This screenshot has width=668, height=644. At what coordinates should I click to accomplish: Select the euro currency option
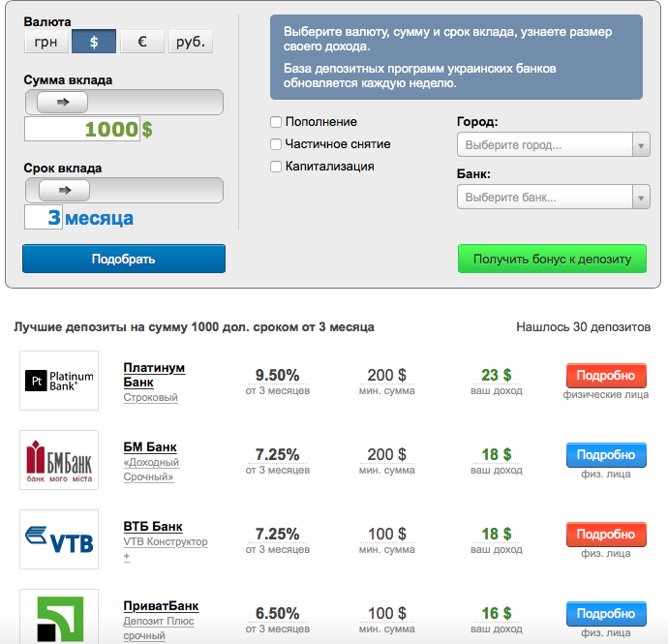pos(142,42)
